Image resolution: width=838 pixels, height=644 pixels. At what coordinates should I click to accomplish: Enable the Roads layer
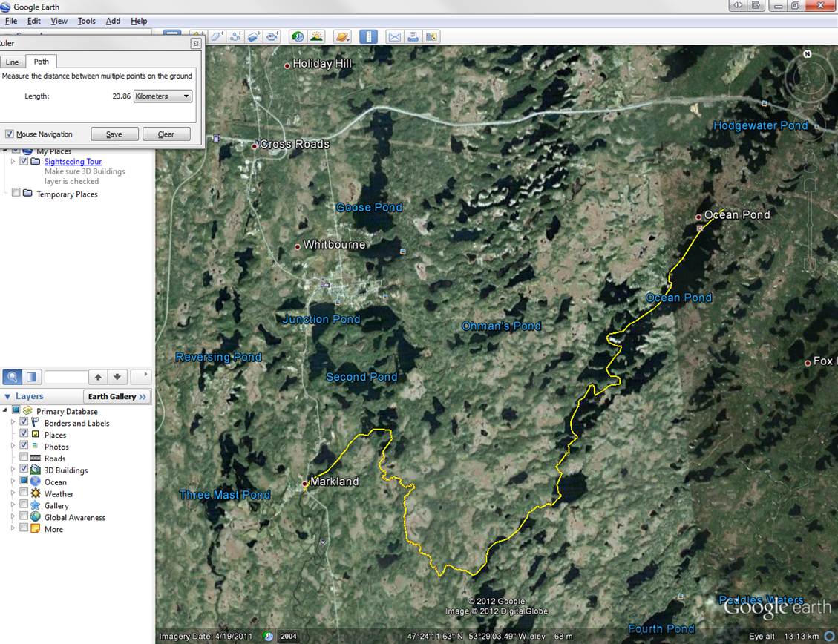(22, 459)
